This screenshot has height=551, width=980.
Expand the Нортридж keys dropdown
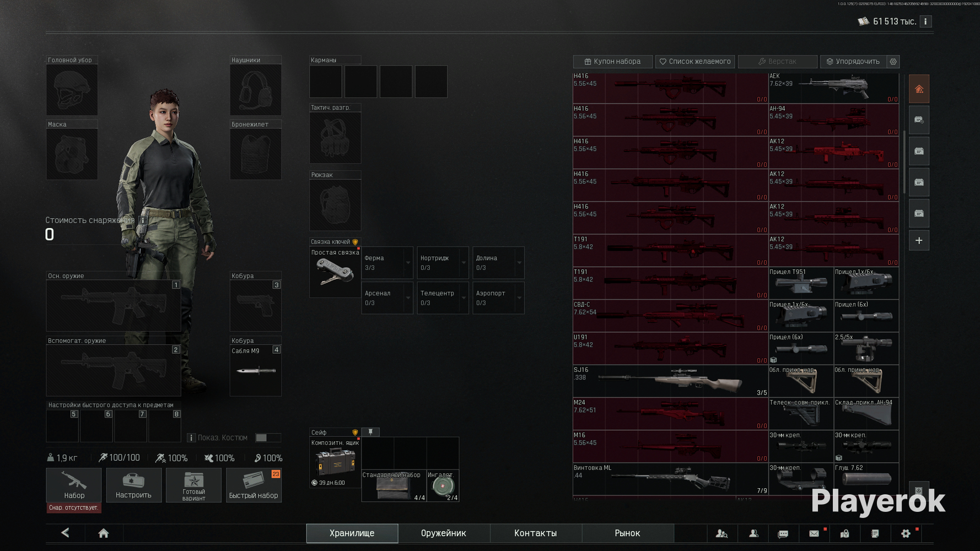(x=464, y=263)
